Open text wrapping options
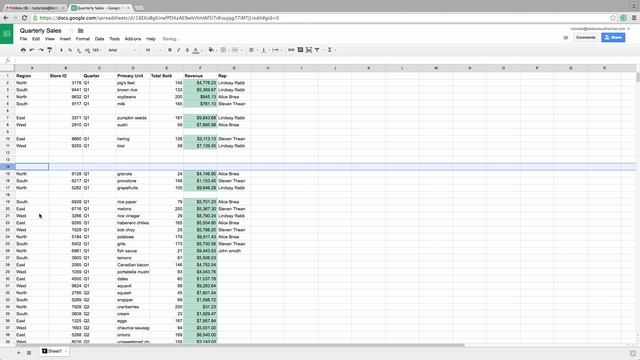Viewport: 640px width, 360px height. tap(276, 50)
